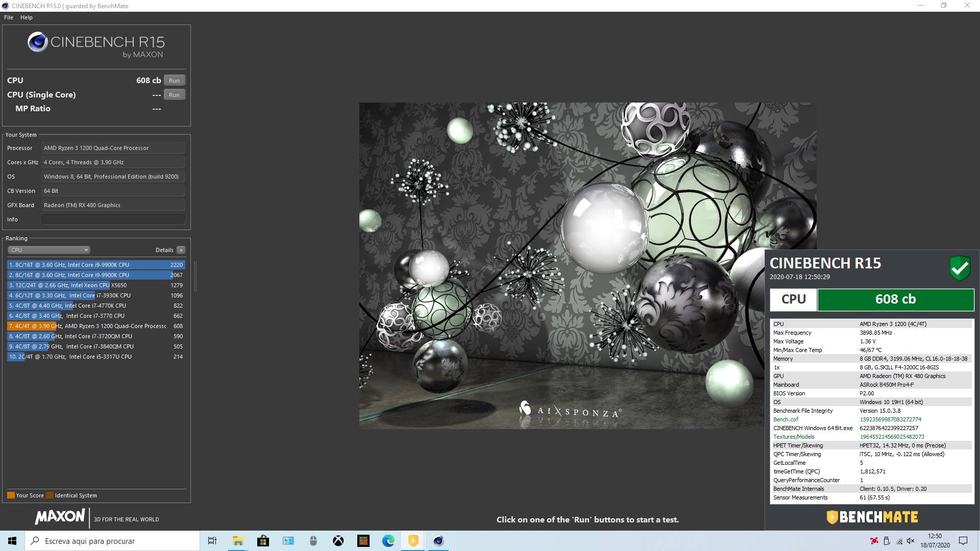Open the Control Panel taskbar icon
This screenshot has height=551, width=980.
click(288, 541)
